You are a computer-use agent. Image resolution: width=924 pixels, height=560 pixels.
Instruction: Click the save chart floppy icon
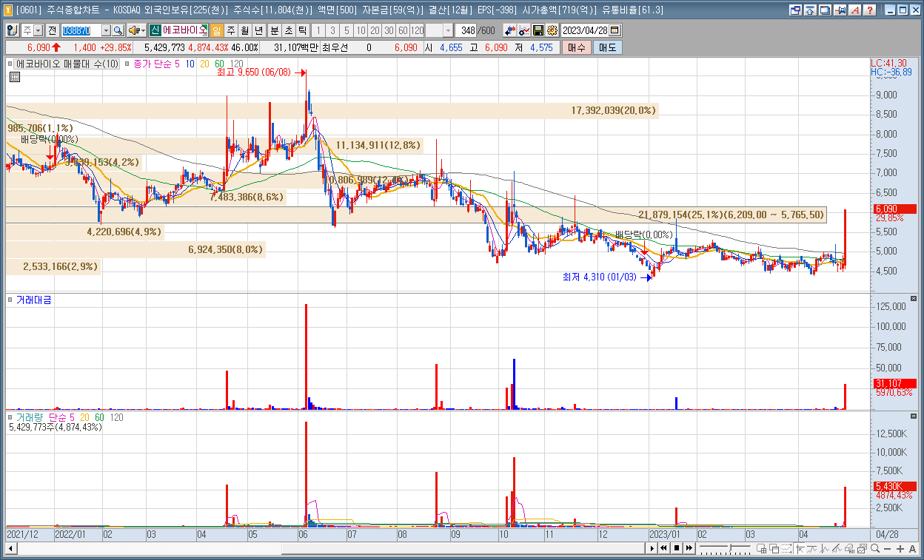pyautogui.click(x=538, y=30)
